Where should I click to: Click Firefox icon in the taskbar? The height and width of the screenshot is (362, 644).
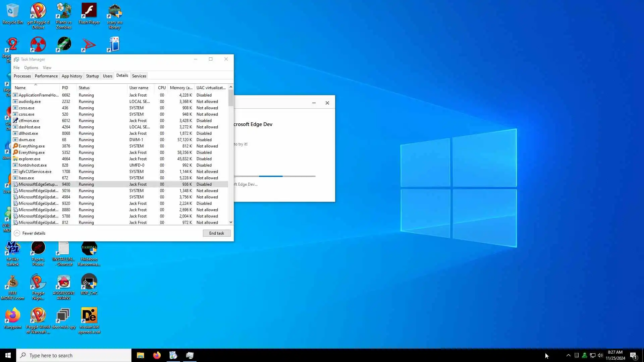157,355
